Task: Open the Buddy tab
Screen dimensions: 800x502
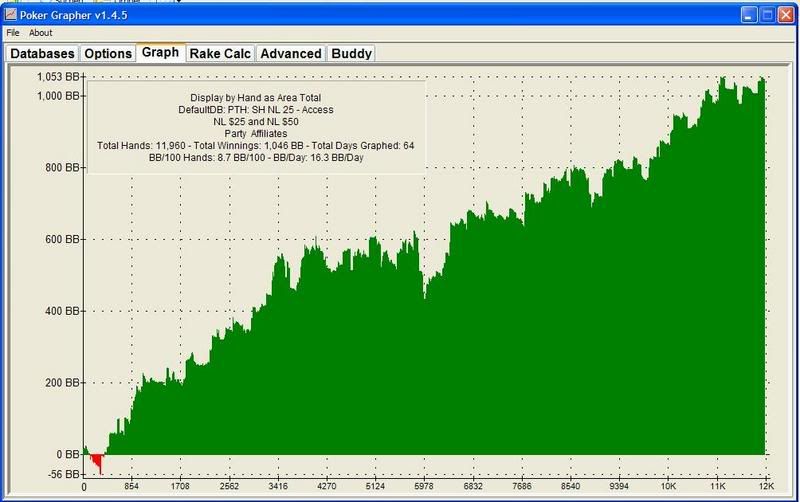Action: click(x=351, y=54)
